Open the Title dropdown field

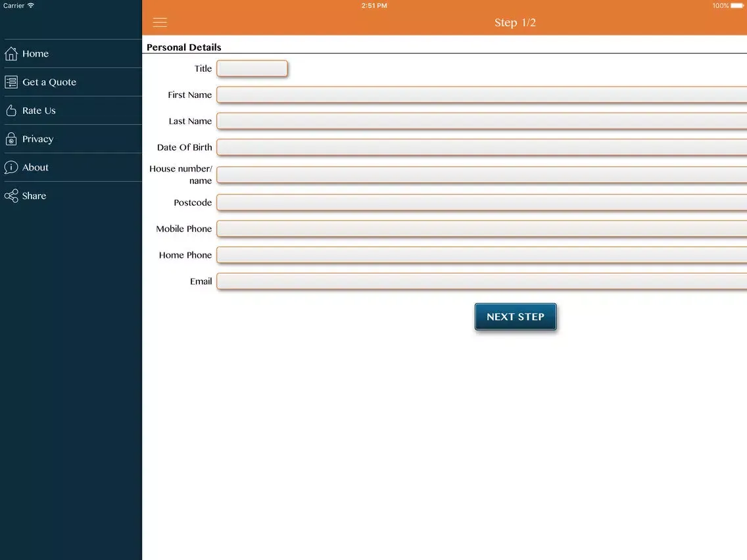pos(252,68)
